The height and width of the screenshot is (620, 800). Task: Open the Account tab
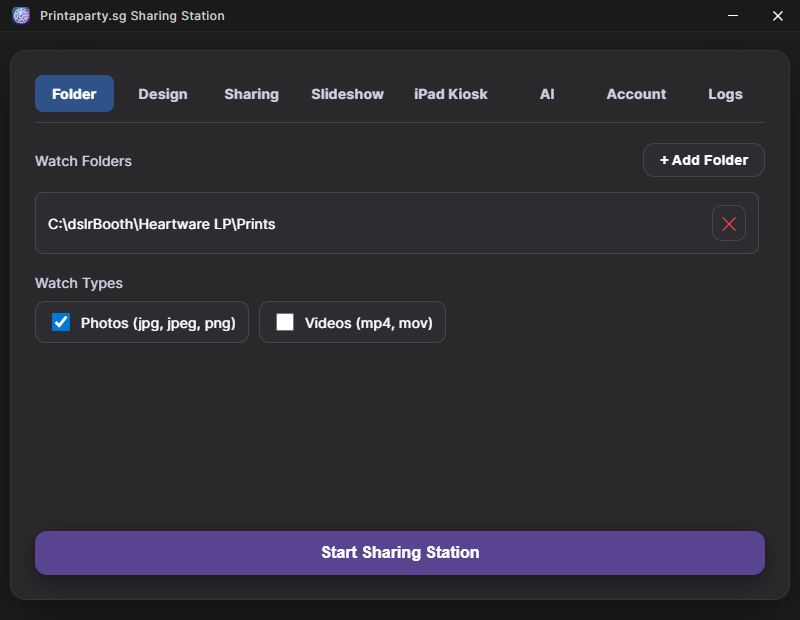point(636,94)
